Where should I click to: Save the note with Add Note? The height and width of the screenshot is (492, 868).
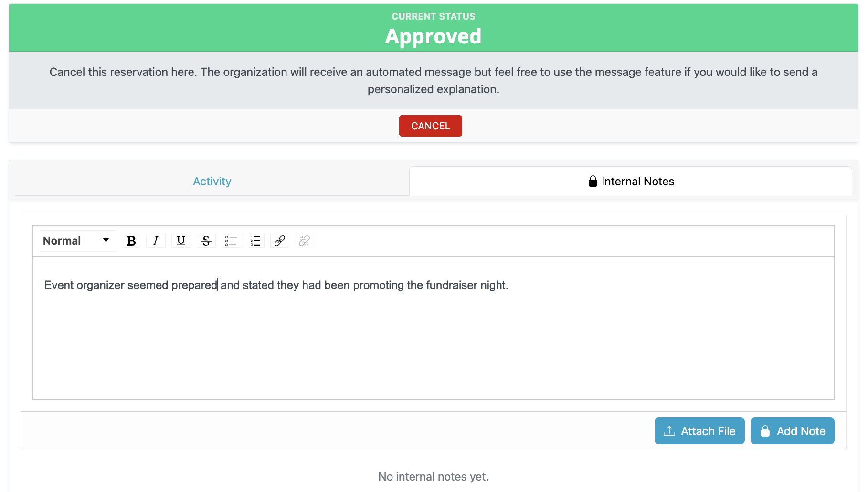(793, 431)
